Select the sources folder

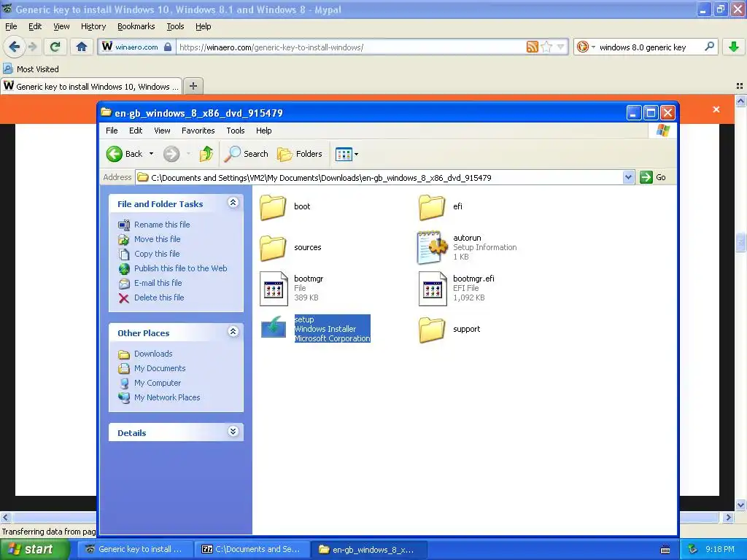(290, 248)
